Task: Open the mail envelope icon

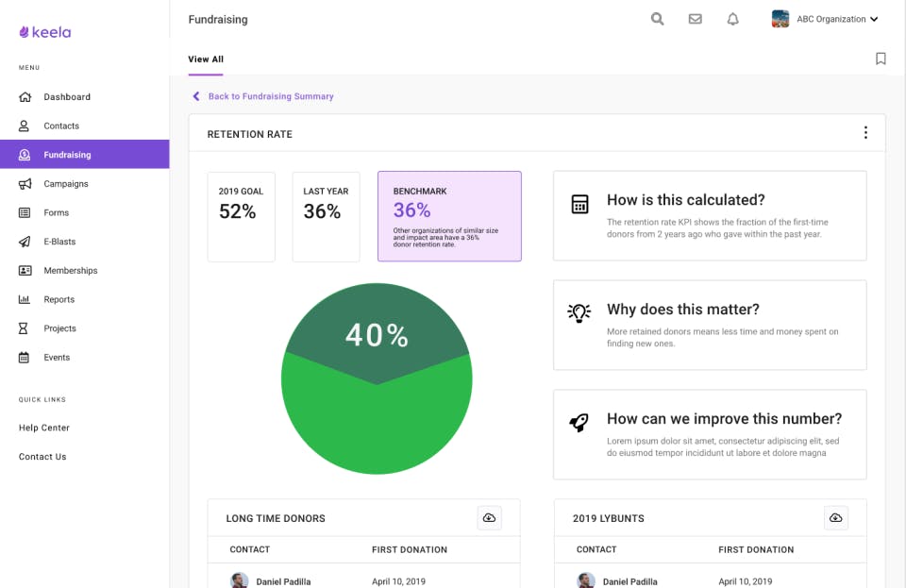Action: [x=696, y=19]
